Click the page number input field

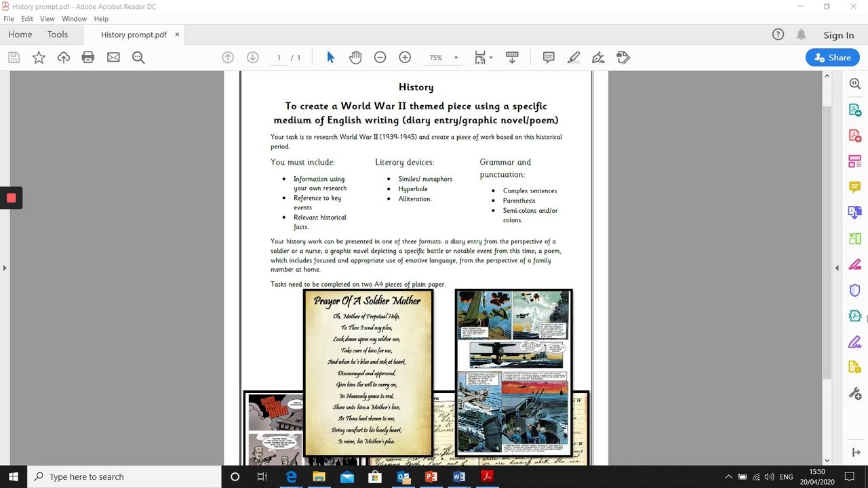279,58
